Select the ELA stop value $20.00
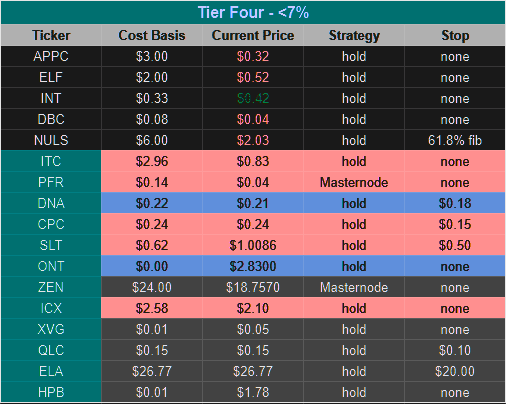The image size is (506, 404). click(455, 371)
